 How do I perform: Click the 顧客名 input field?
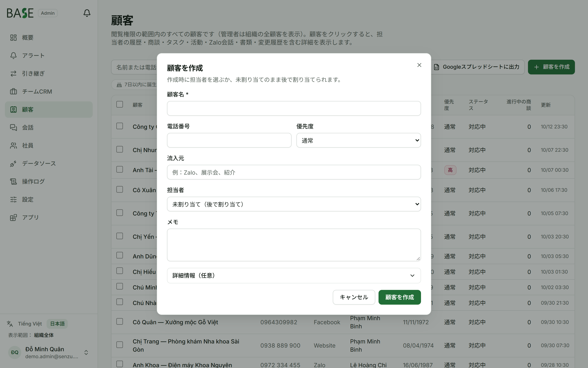point(294,108)
